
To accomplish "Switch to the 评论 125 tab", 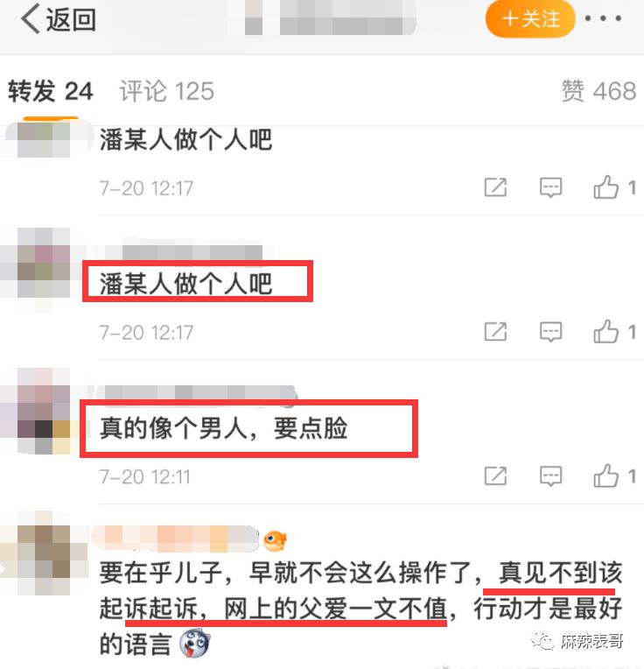I will click(x=166, y=91).
